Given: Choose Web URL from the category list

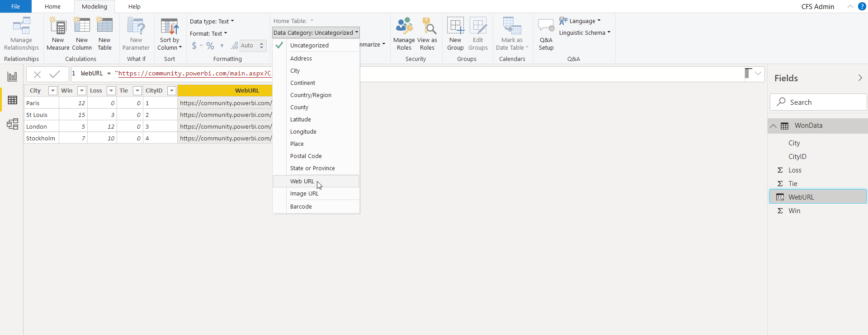Looking at the screenshot, I should (302, 181).
